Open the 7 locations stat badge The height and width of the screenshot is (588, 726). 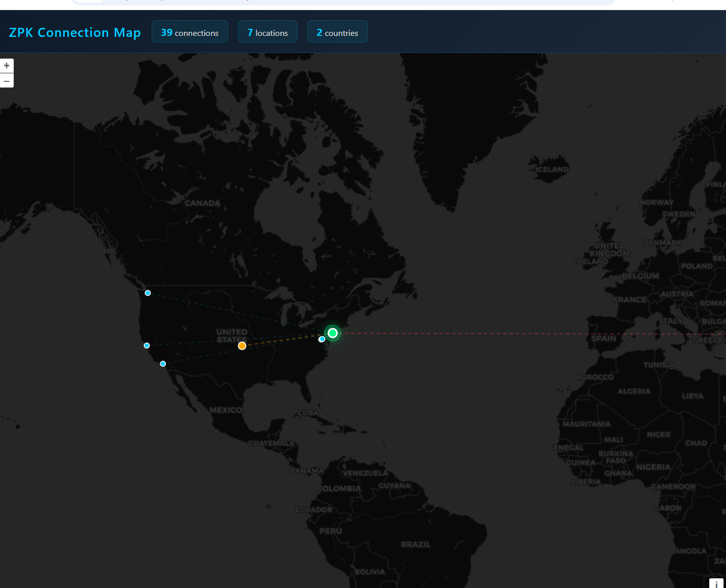click(x=267, y=31)
